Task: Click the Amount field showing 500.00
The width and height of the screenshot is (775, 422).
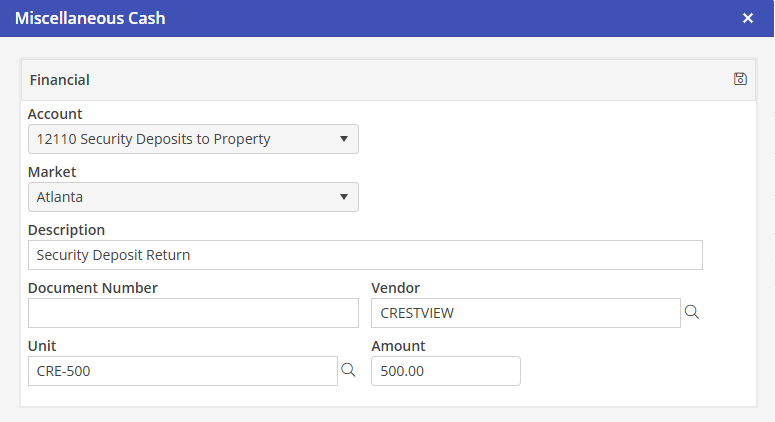Action: pyautogui.click(x=445, y=371)
